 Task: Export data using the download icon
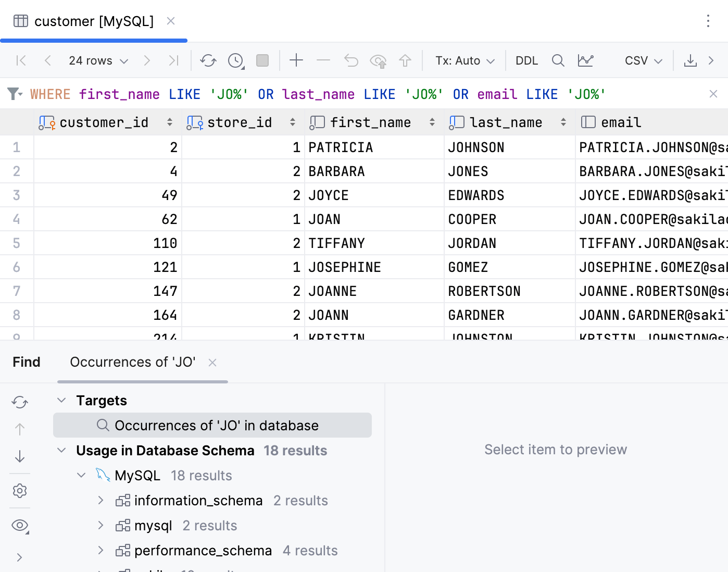[x=691, y=60]
